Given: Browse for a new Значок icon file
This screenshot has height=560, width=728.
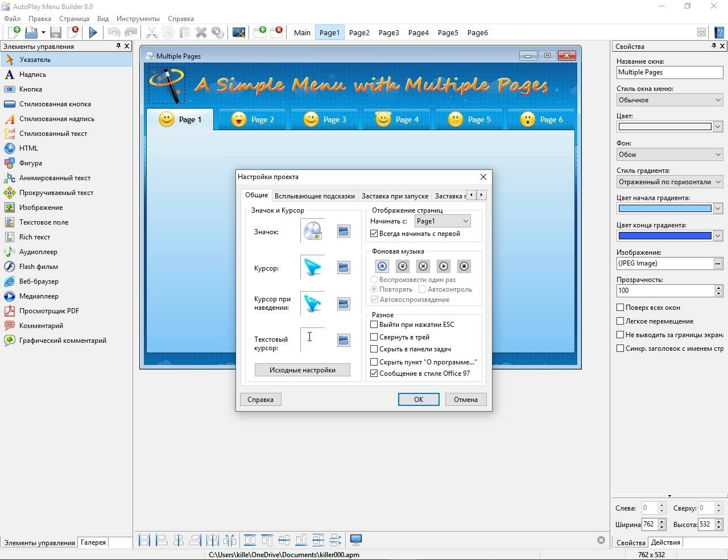Looking at the screenshot, I should click(344, 231).
